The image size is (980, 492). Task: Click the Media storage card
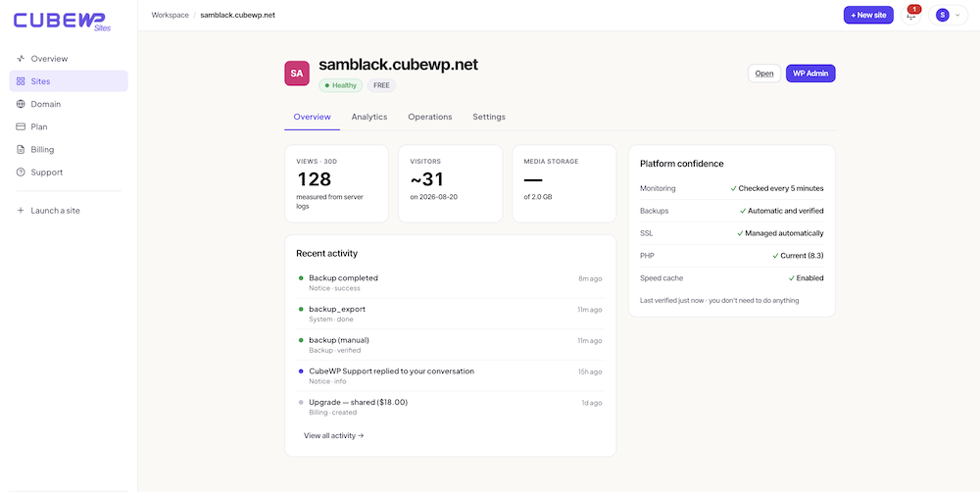click(x=563, y=184)
